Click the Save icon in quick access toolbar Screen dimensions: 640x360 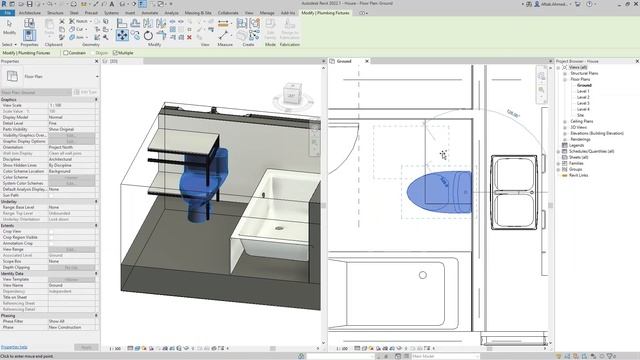coord(29,4)
